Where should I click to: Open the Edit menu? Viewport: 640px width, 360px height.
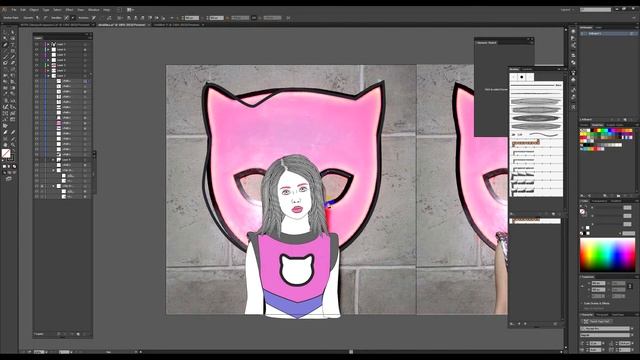23,9
